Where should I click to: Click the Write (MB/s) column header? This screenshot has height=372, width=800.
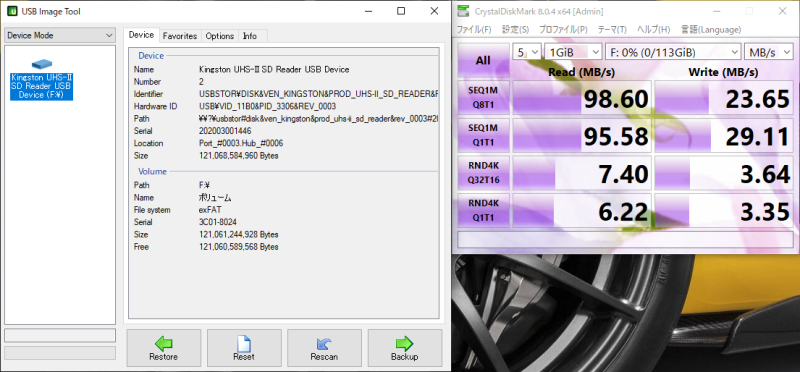[x=723, y=72]
